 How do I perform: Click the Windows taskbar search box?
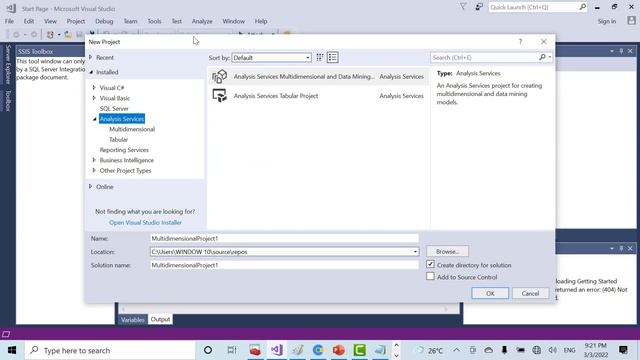[x=110, y=350]
